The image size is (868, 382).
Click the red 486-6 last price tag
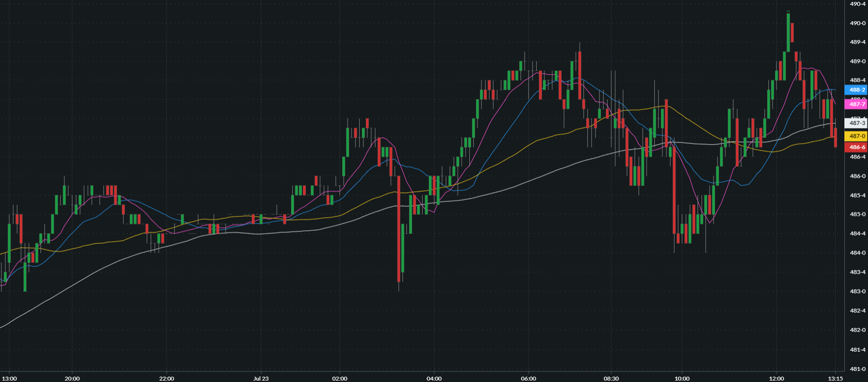(856, 147)
